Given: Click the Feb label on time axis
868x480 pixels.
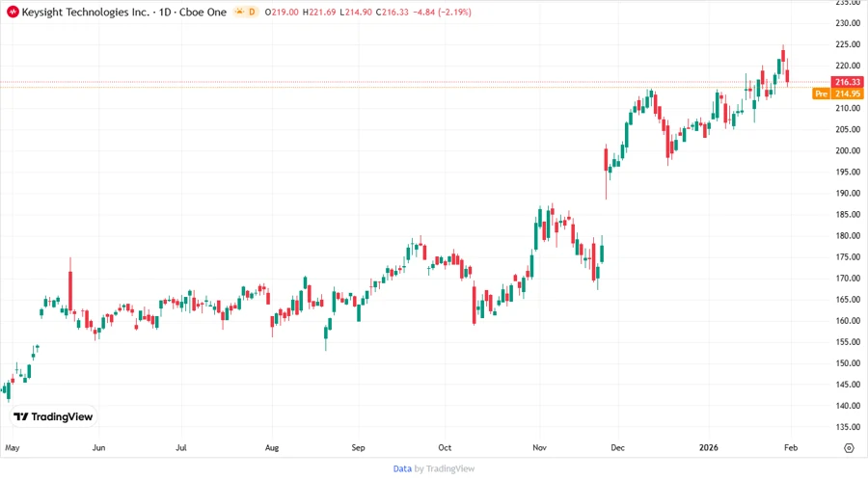Looking at the screenshot, I should [791, 448].
